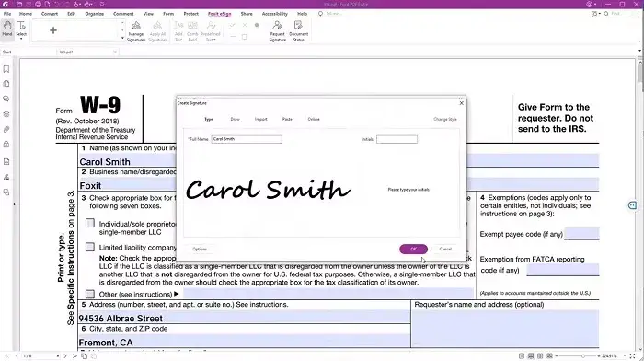The width and height of the screenshot is (644, 361).
Task: Open the Select tool dropdown arrow
Action: point(21,39)
